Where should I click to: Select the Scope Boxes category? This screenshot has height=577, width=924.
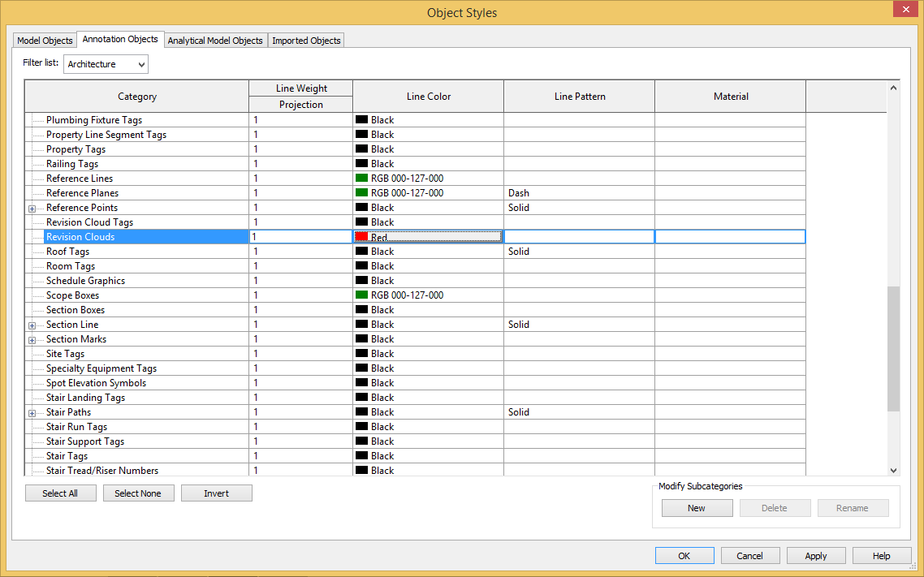[x=72, y=295]
